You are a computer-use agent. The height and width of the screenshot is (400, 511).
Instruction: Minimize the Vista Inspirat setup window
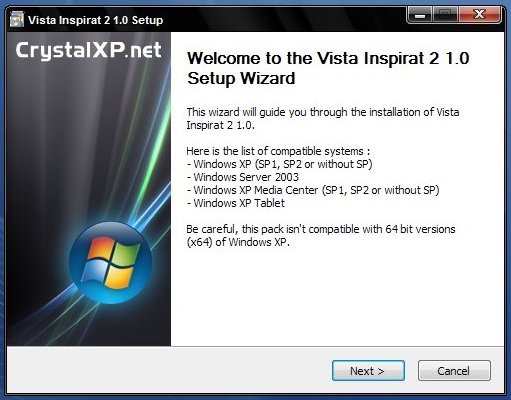[x=420, y=15]
